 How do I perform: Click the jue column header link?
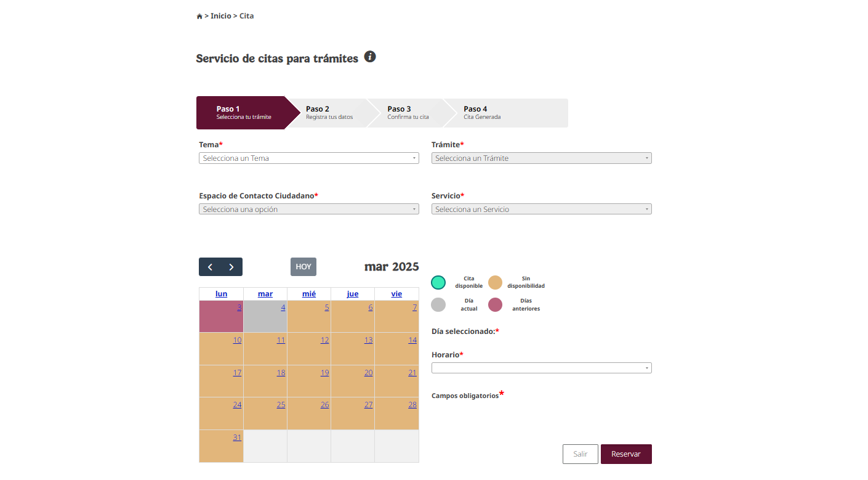tap(353, 294)
